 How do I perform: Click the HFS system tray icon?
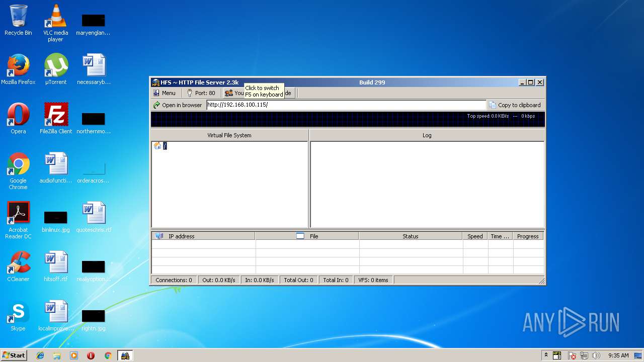[x=557, y=355]
